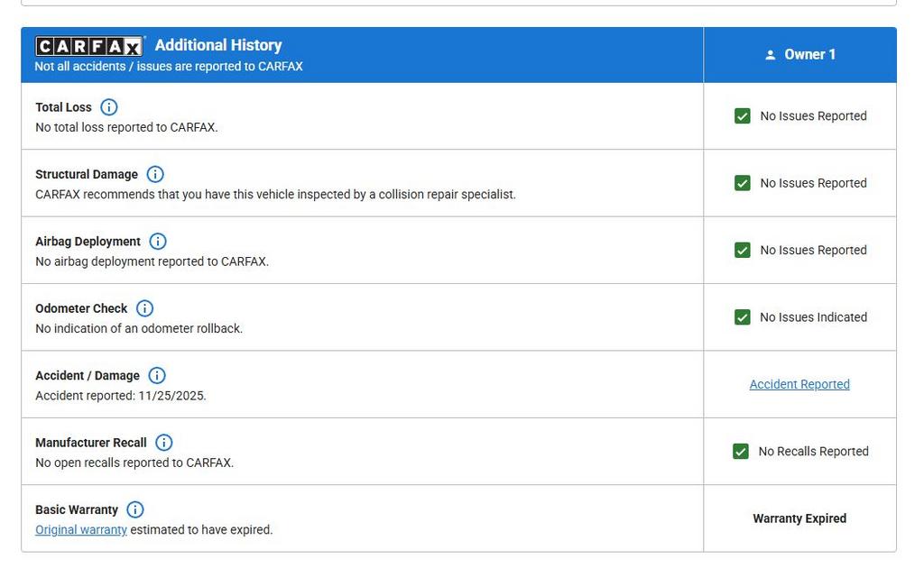
Task: Click the Airbag Deployment info icon
Action: [x=158, y=242]
